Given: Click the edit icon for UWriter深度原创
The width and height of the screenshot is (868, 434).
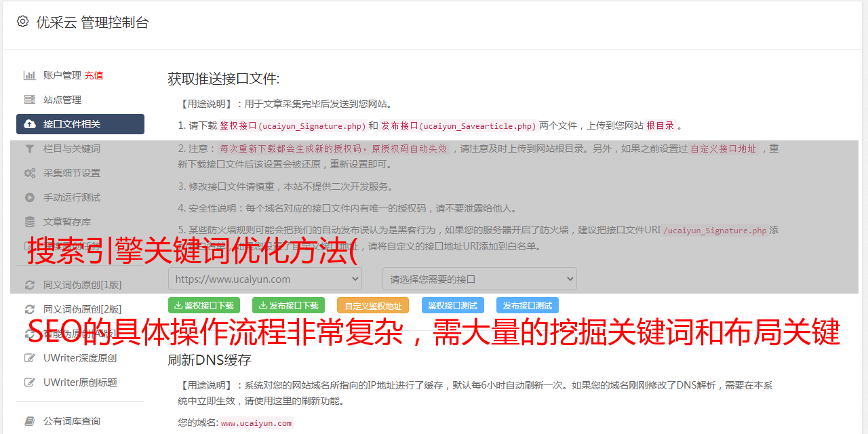Looking at the screenshot, I should tap(30, 358).
